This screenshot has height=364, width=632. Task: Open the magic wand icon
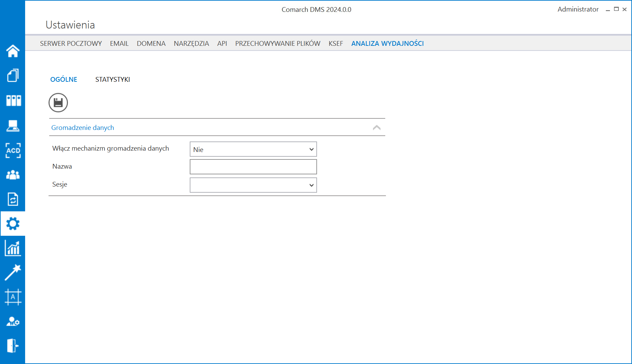[13, 273]
